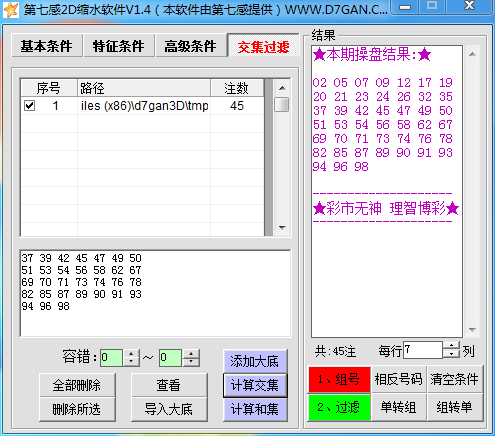The height and width of the screenshot is (436, 495).
Task: Click the green 2、过滤 button
Action: pyautogui.click(x=339, y=407)
